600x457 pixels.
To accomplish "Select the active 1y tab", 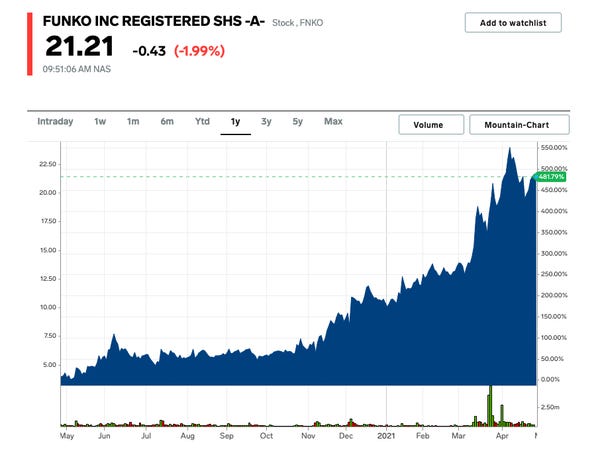I will [235, 122].
